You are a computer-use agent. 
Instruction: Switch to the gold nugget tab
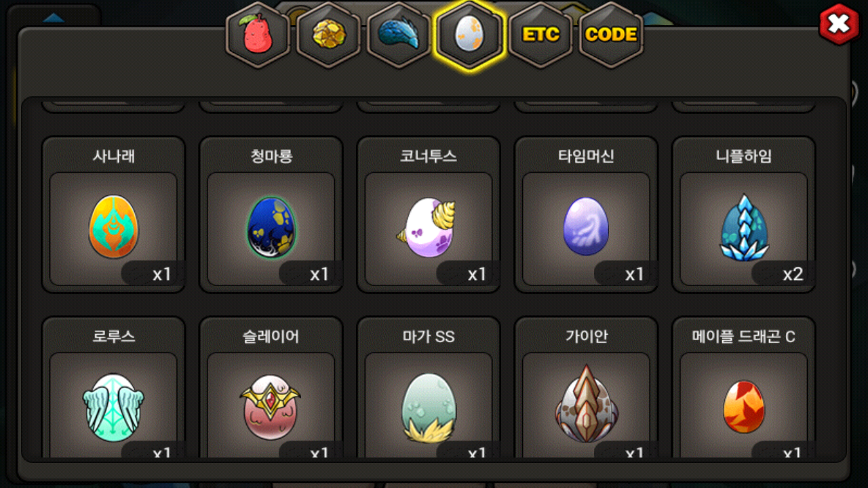(329, 35)
